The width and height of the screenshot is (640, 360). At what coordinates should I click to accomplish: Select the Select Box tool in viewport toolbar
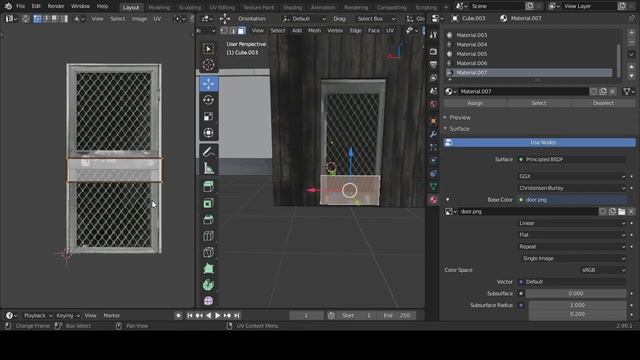(208, 49)
